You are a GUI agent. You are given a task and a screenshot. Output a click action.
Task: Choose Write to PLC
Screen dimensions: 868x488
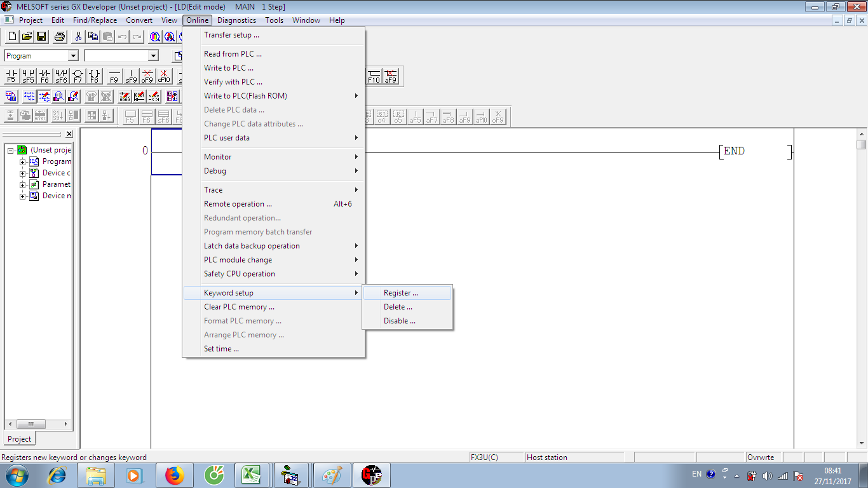273,68
